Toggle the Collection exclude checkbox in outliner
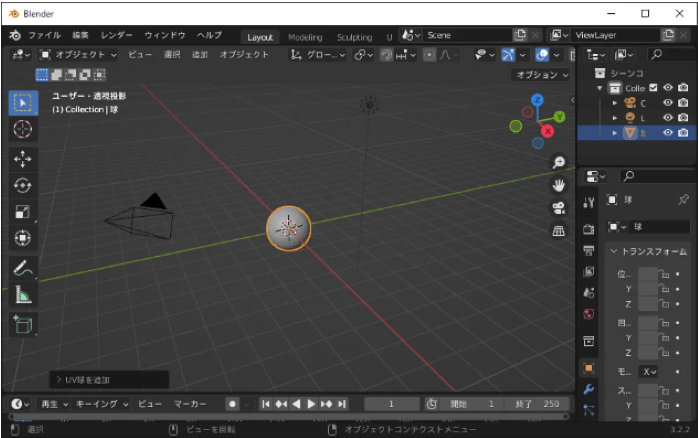The height and width of the screenshot is (438, 698). [653, 88]
